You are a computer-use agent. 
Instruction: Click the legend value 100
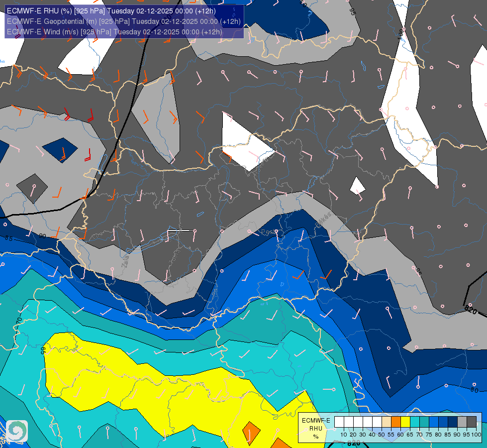coord(476,435)
